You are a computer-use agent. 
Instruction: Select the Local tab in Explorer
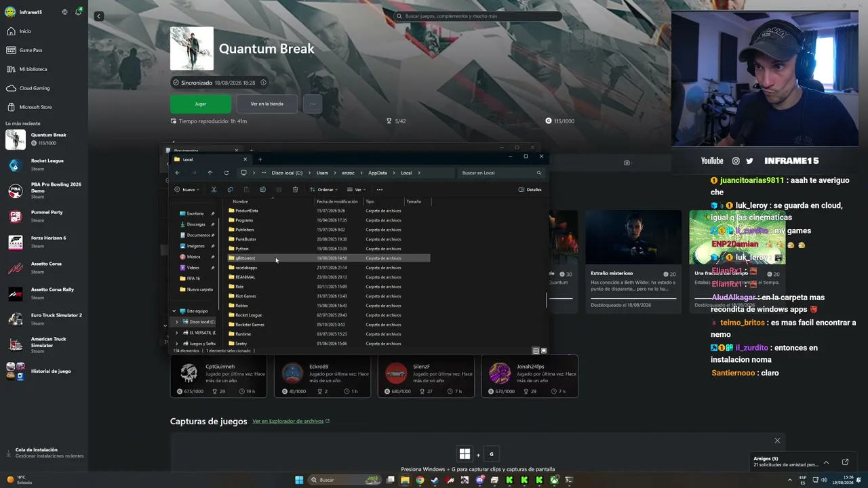coord(210,159)
